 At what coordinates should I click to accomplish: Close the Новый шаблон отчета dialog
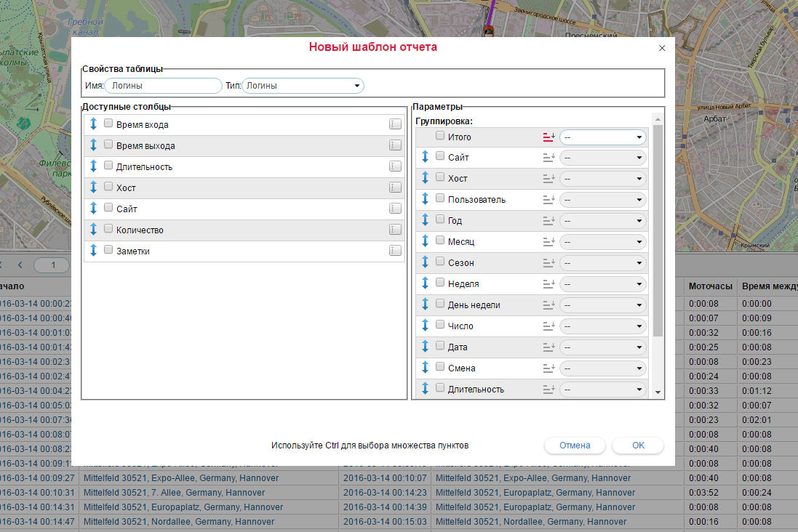click(x=662, y=48)
